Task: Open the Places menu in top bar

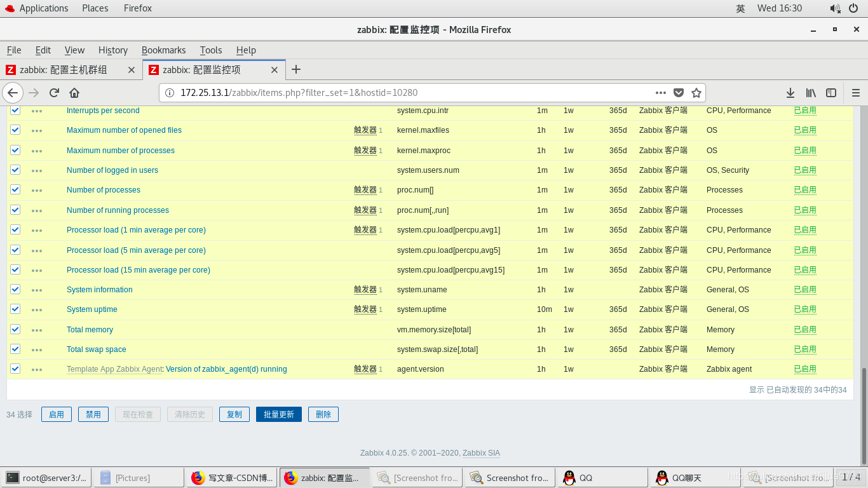Action: point(95,8)
